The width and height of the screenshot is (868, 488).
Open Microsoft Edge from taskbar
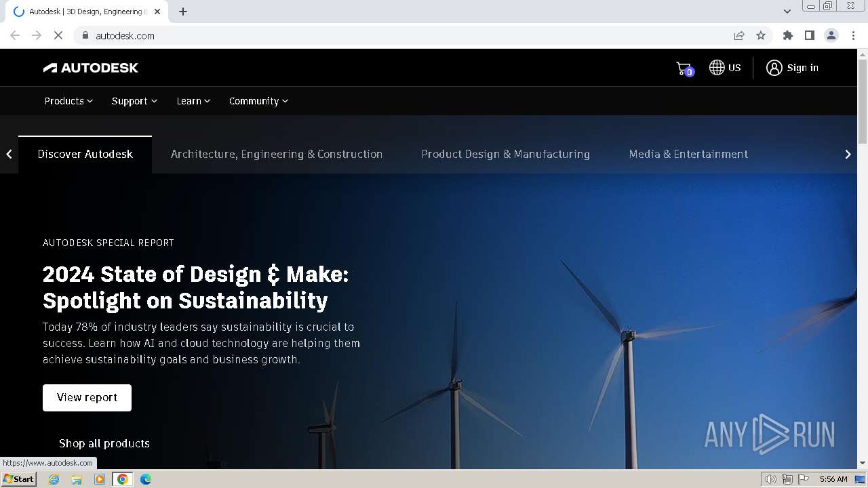pos(145,479)
